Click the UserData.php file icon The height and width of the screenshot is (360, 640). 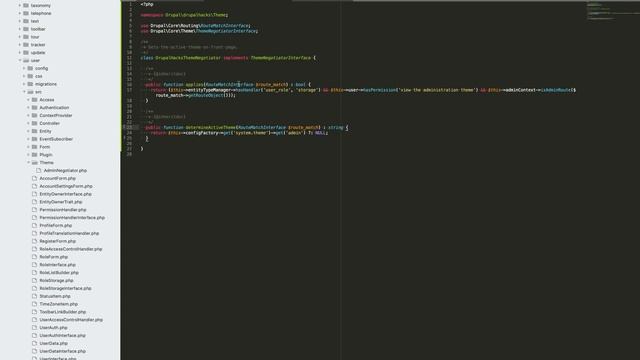(x=35, y=343)
